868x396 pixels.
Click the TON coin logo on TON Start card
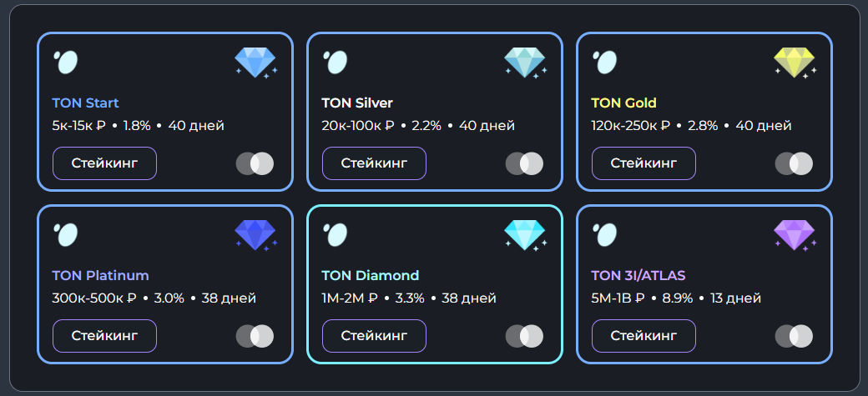point(66,62)
